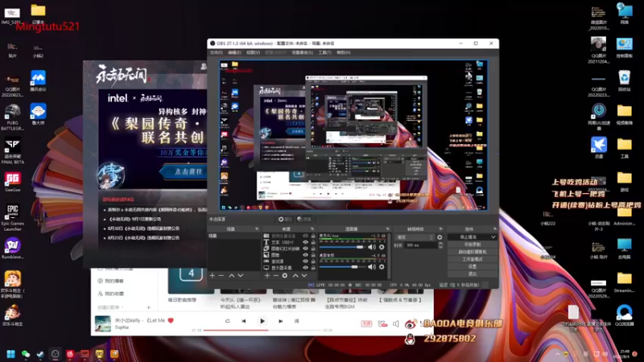Open Edit menu in OBS menu bar
Viewport: 644px width, 362px height.
pos(234,52)
